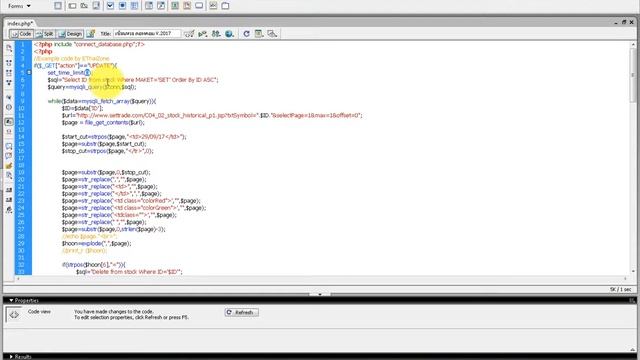This screenshot has width=640, height=360.
Task: Click Collapse Selection coding icon
Action: pyautogui.click(x=9, y=73)
